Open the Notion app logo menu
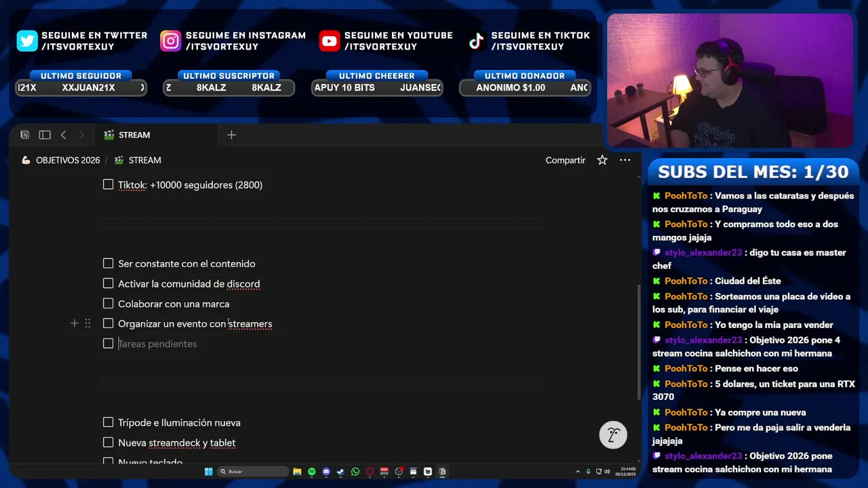The height and width of the screenshot is (488, 868). tap(24, 135)
